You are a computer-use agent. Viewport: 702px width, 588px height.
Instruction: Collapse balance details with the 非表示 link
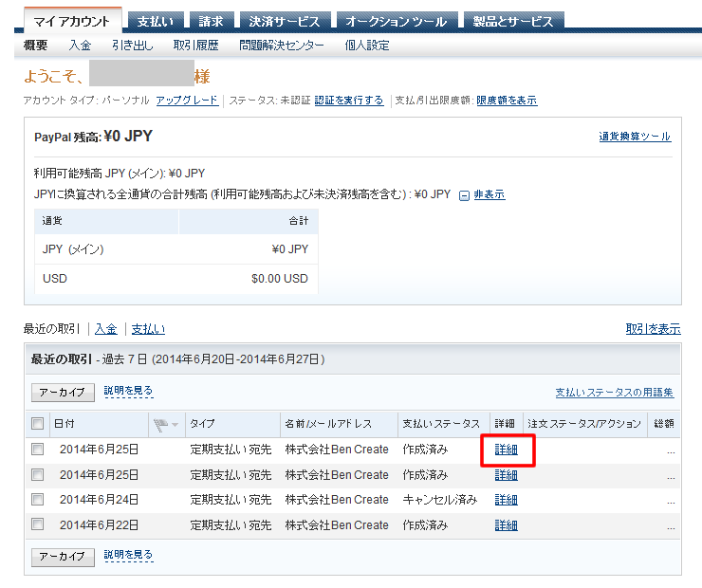pyautogui.click(x=489, y=194)
